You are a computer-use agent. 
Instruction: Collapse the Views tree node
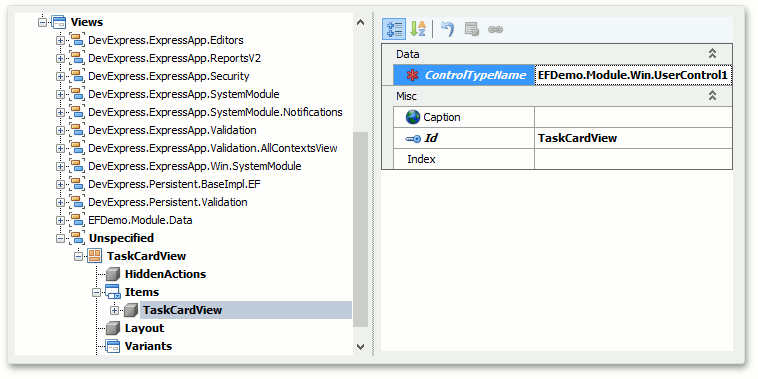coord(42,22)
